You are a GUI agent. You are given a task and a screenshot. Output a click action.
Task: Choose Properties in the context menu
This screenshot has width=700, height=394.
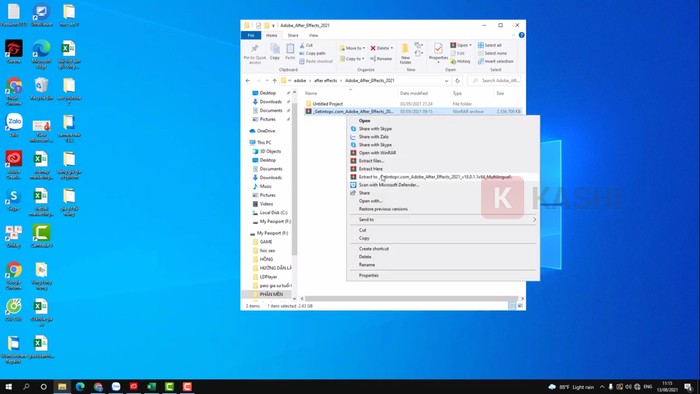tap(443, 276)
